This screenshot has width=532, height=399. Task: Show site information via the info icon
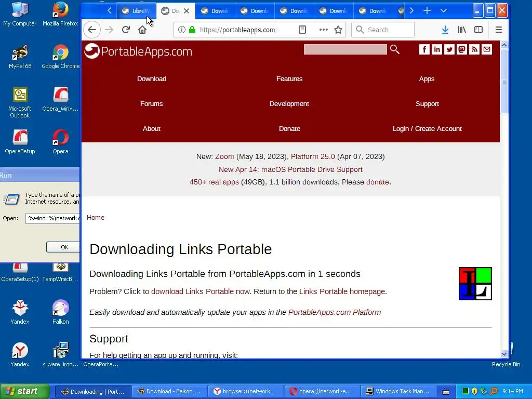[x=182, y=30]
